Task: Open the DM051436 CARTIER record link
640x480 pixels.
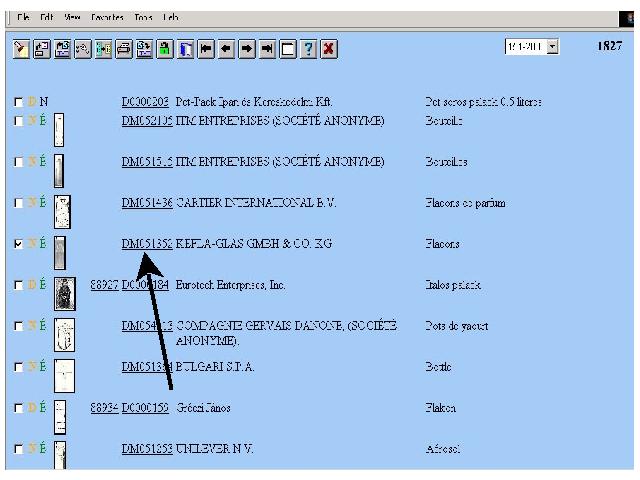Action: (x=147, y=203)
